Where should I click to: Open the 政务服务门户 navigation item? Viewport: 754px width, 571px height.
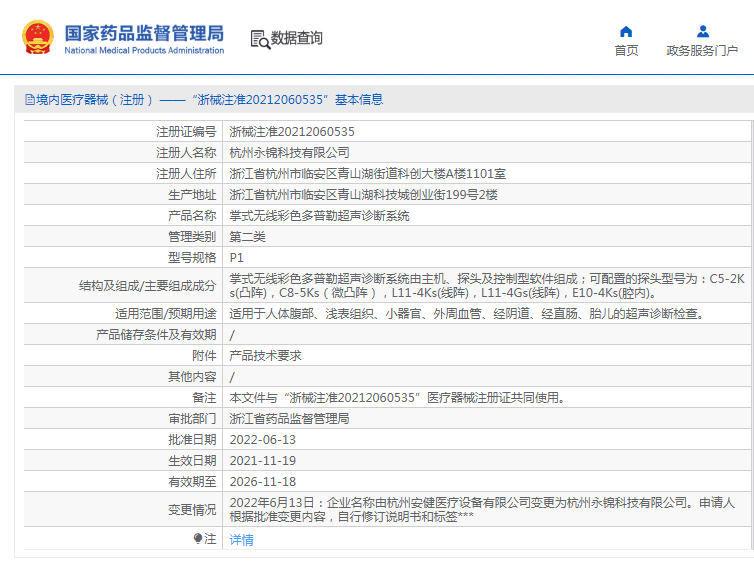[x=702, y=51]
